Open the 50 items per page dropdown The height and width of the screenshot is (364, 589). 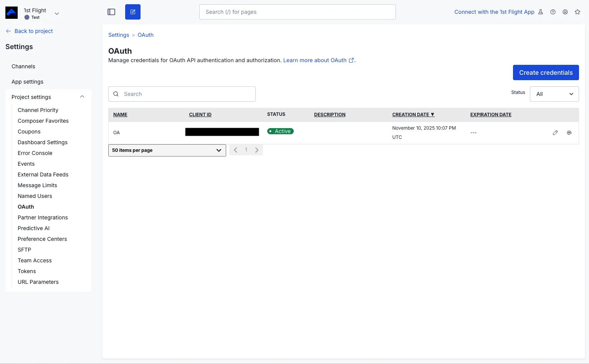click(x=167, y=150)
